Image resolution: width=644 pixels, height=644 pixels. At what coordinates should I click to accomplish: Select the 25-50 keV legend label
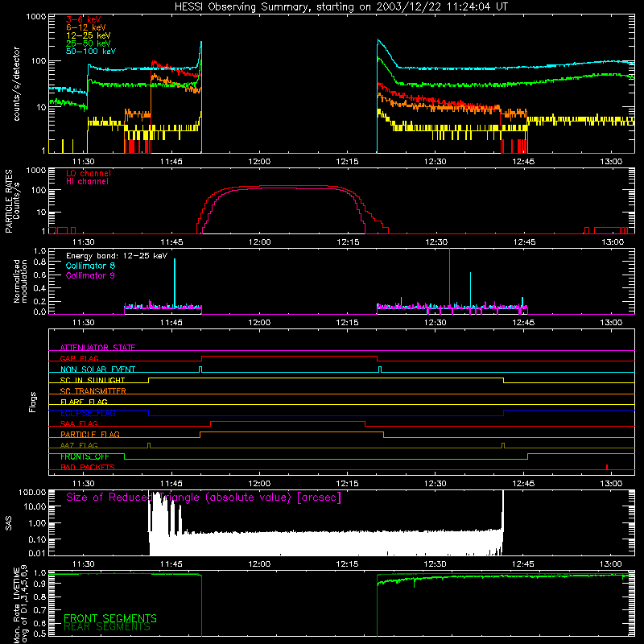pos(88,43)
